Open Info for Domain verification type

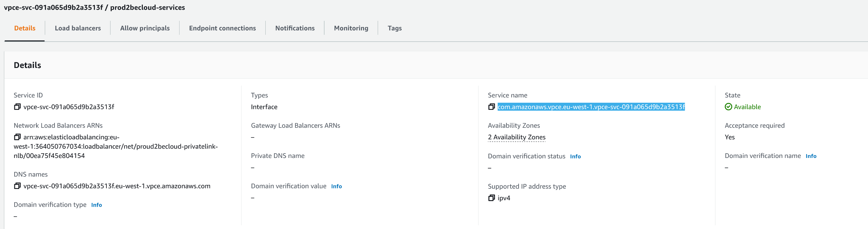pyautogui.click(x=96, y=205)
